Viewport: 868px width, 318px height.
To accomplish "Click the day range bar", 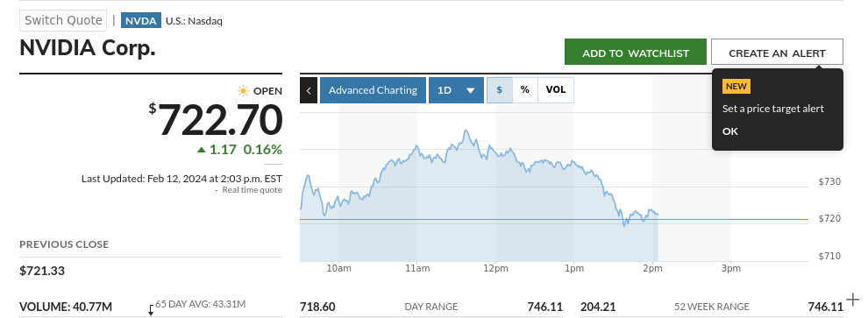I will pyautogui.click(x=431, y=316).
